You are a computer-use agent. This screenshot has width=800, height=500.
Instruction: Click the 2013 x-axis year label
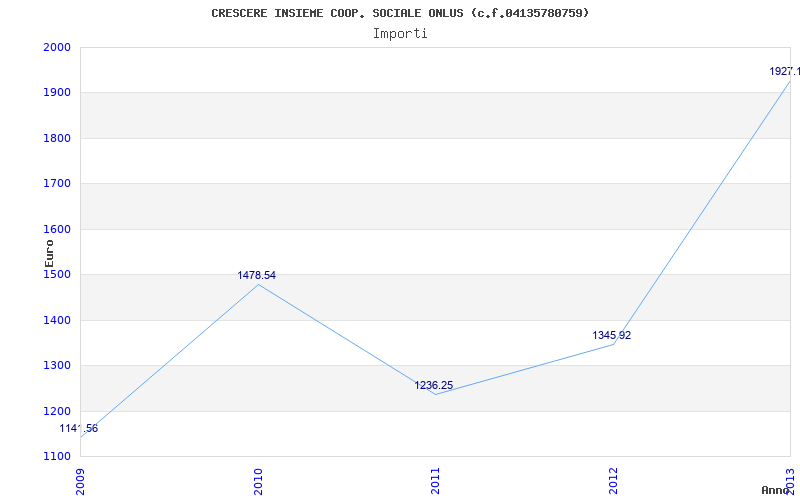[791, 481]
